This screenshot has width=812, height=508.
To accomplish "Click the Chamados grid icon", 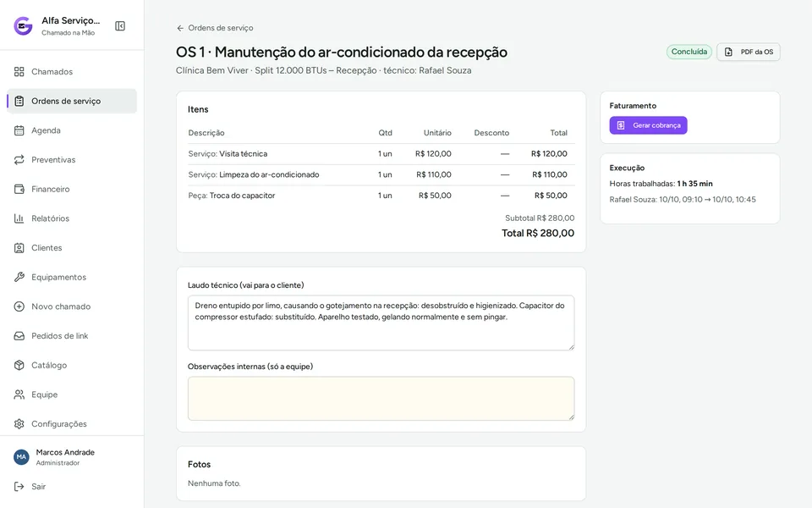I will point(19,71).
